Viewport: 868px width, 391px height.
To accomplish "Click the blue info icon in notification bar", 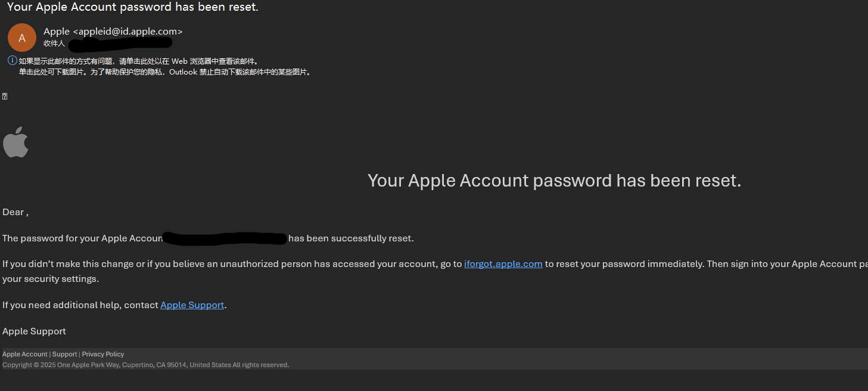I will pyautogui.click(x=12, y=61).
